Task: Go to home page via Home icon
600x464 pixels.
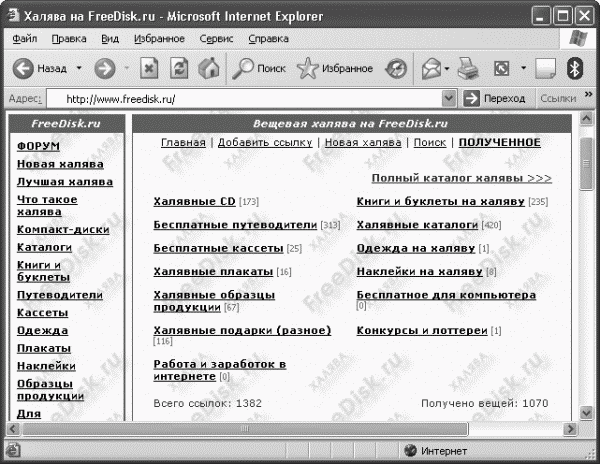Action: (209, 69)
